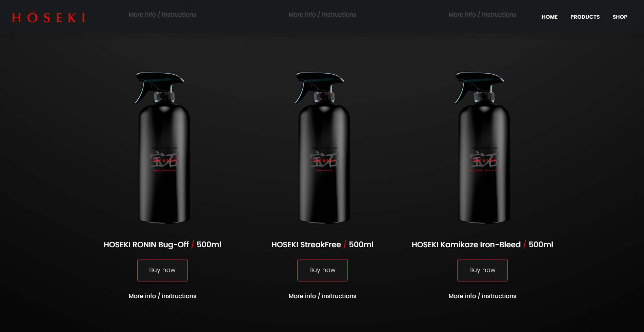Click HOSEKI RONIN Bug-Off 500ml title
The height and width of the screenshot is (332, 644).
point(162,245)
